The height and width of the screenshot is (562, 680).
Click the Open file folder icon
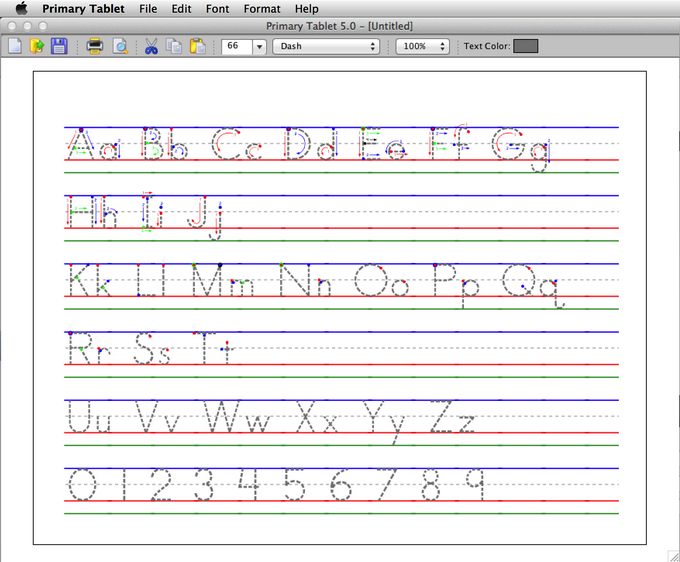pos(37,46)
